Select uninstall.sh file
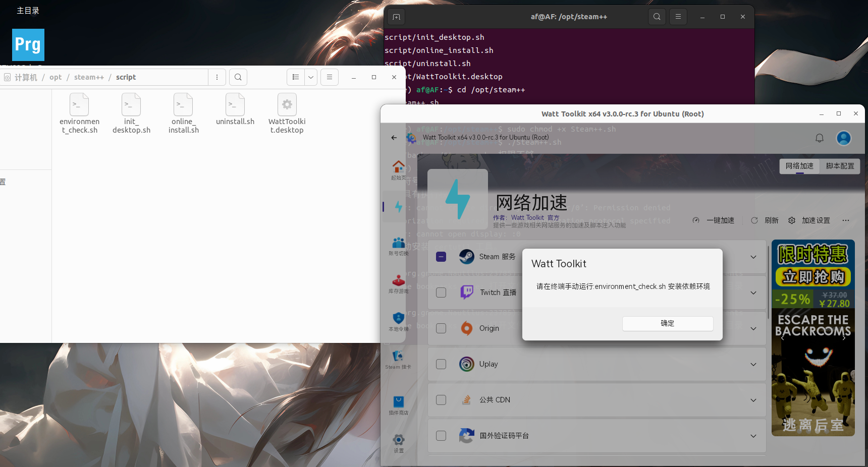 (x=235, y=110)
